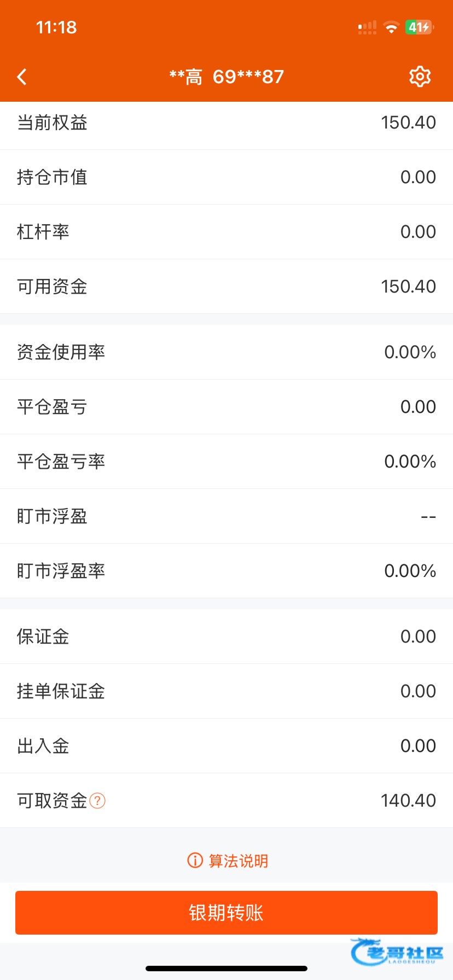Tap the 老哥社区 watermark logo
Viewport: 453px width, 980px height.
[x=397, y=953]
